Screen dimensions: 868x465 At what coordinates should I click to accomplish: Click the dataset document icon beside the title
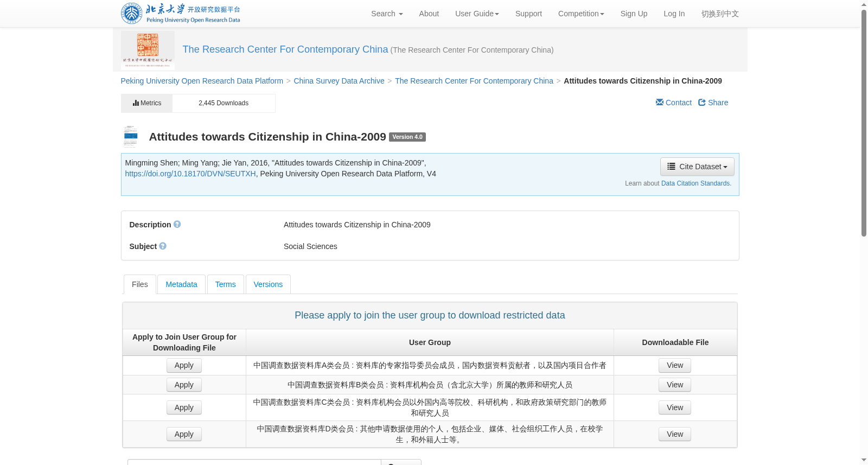pyautogui.click(x=131, y=137)
